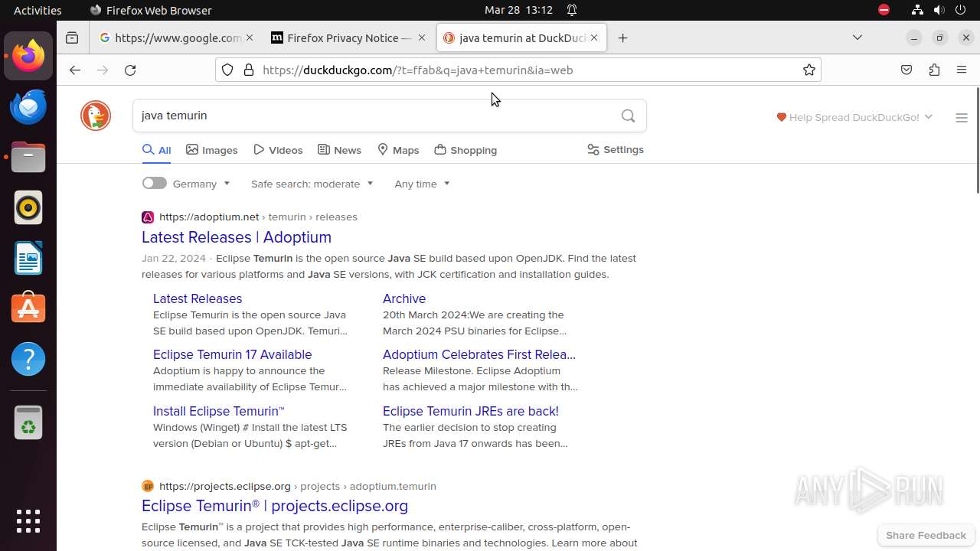This screenshot has height=551, width=980.
Task: Switch to the Maps tab
Action: pos(398,150)
